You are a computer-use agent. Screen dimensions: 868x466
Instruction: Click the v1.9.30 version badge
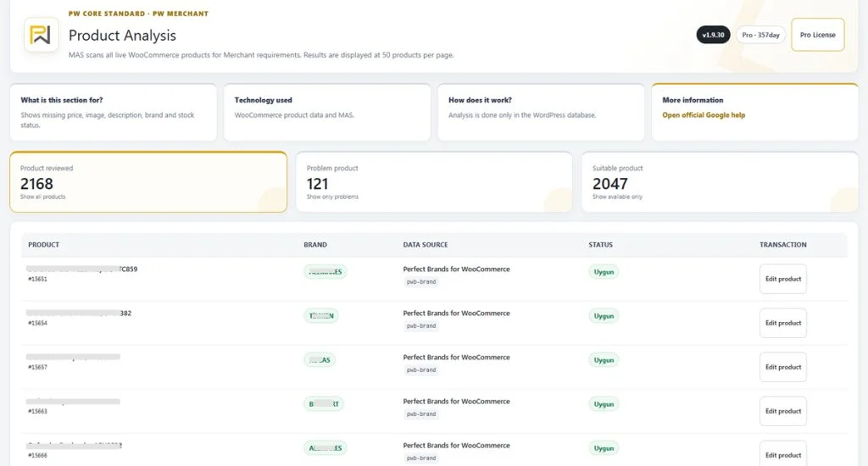click(713, 35)
